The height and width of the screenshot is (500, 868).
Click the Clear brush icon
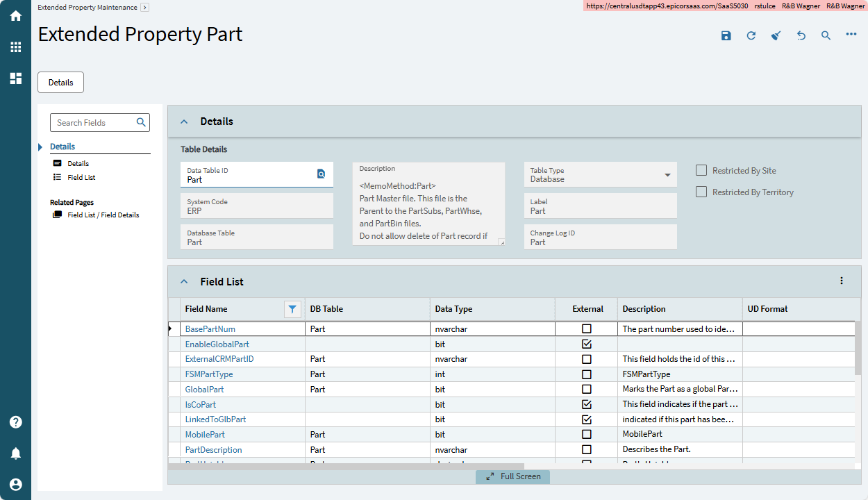point(776,35)
